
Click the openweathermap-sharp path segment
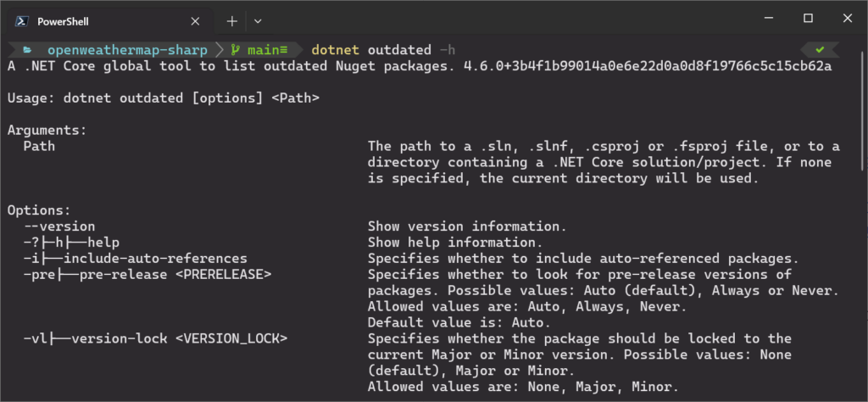[127, 50]
